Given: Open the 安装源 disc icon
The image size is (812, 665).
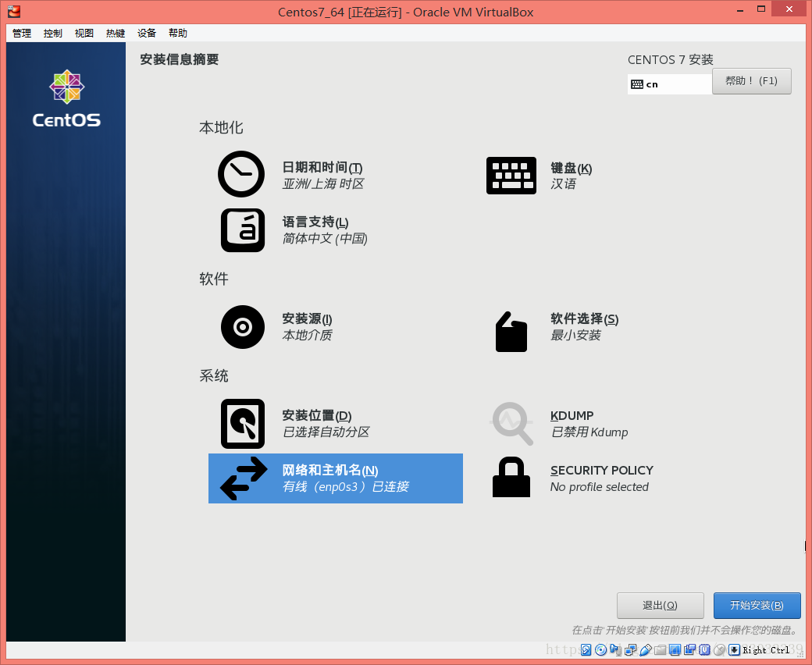Looking at the screenshot, I should click(x=243, y=327).
